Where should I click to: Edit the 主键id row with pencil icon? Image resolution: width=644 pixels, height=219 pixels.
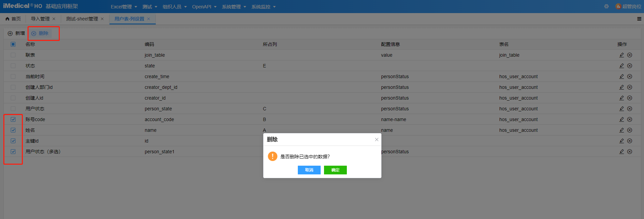click(622, 141)
